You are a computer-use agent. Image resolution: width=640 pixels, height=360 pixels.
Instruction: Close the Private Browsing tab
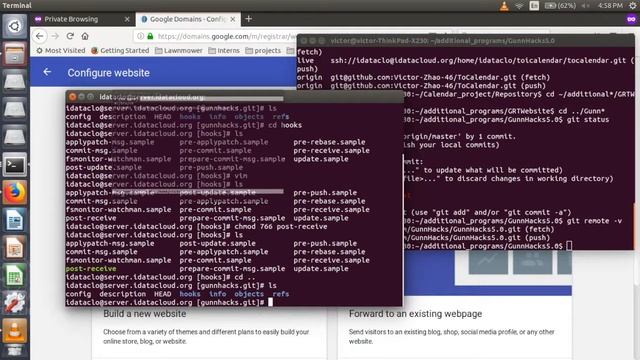coord(127,19)
